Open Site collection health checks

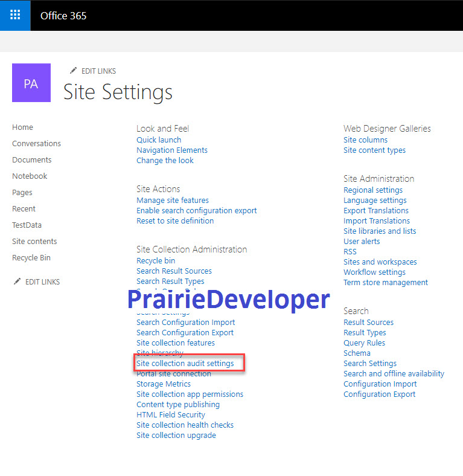coord(185,425)
